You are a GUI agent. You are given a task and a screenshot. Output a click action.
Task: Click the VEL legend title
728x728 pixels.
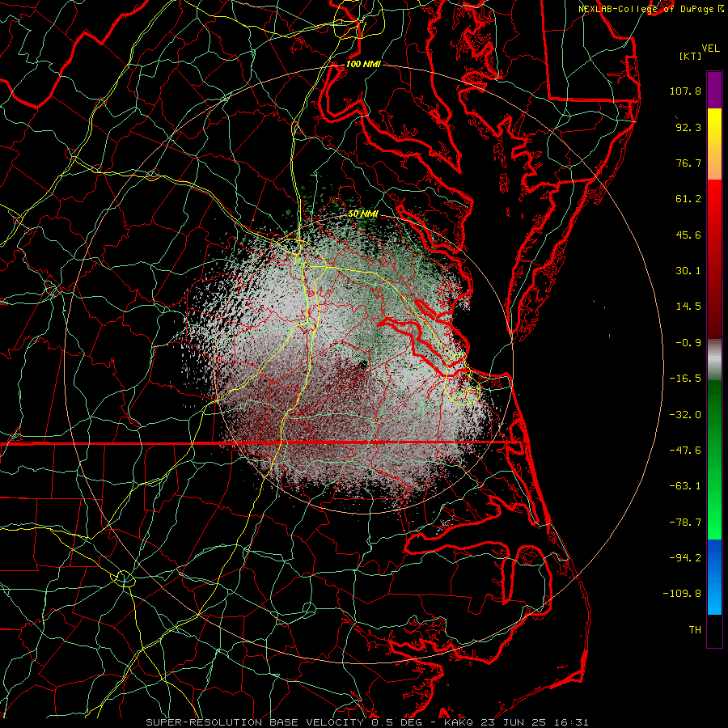coord(710,49)
